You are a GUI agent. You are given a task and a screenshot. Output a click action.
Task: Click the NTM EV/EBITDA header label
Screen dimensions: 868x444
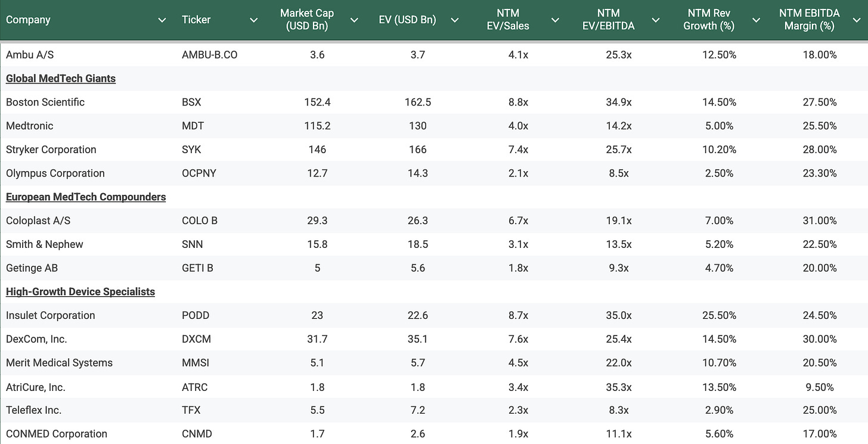click(608, 20)
